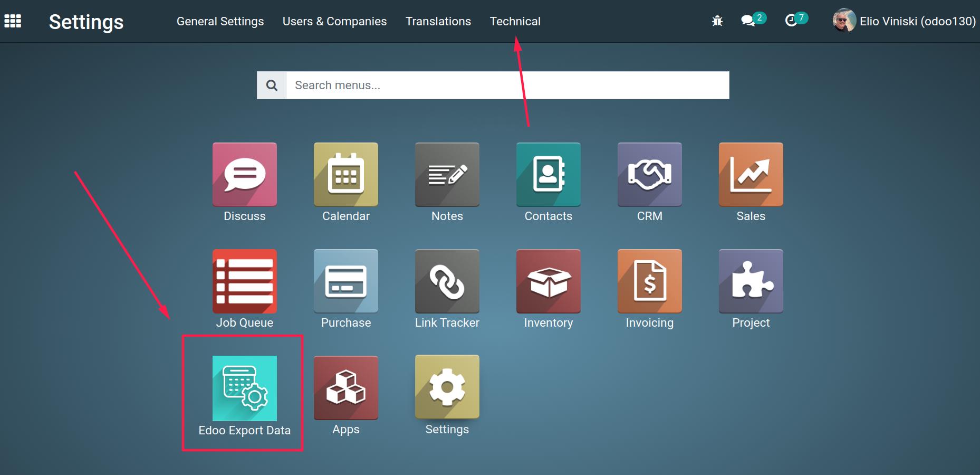
Task: Click the search magnifier icon
Action: pos(272,85)
